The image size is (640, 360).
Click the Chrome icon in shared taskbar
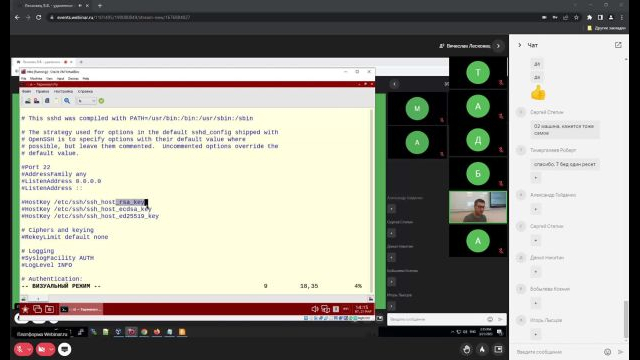(144, 332)
